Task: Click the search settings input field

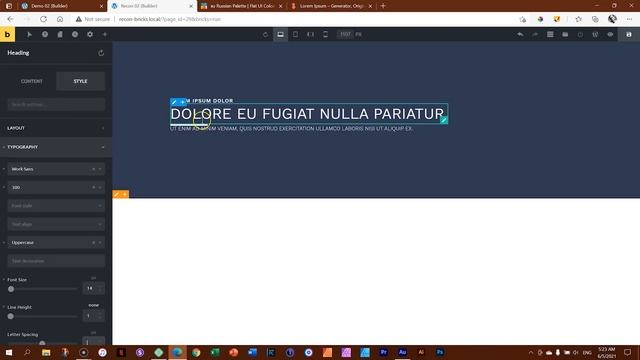Action: (x=56, y=104)
